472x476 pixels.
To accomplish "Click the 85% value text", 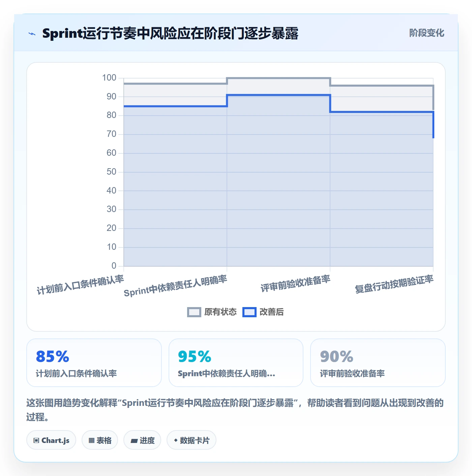I will click(53, 356).
